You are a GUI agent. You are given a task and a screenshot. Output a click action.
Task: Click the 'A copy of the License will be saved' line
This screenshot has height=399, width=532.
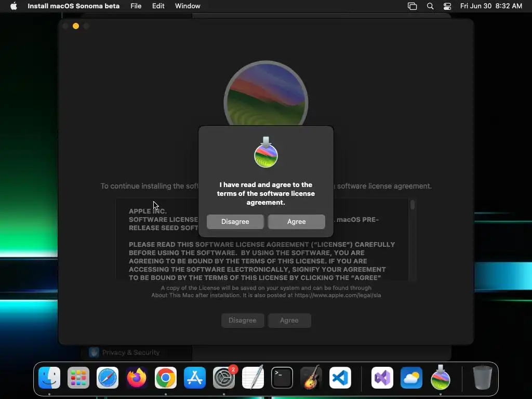click(x=266, y=288)
